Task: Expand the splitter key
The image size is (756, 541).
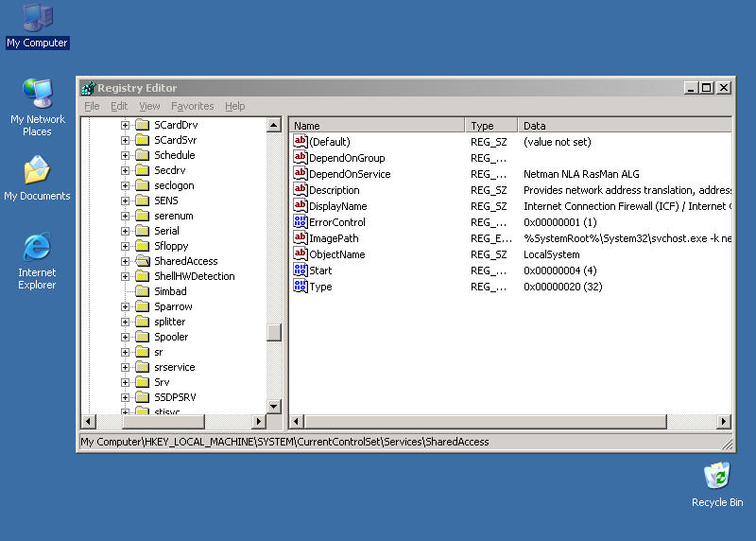Action: (125, 322)
